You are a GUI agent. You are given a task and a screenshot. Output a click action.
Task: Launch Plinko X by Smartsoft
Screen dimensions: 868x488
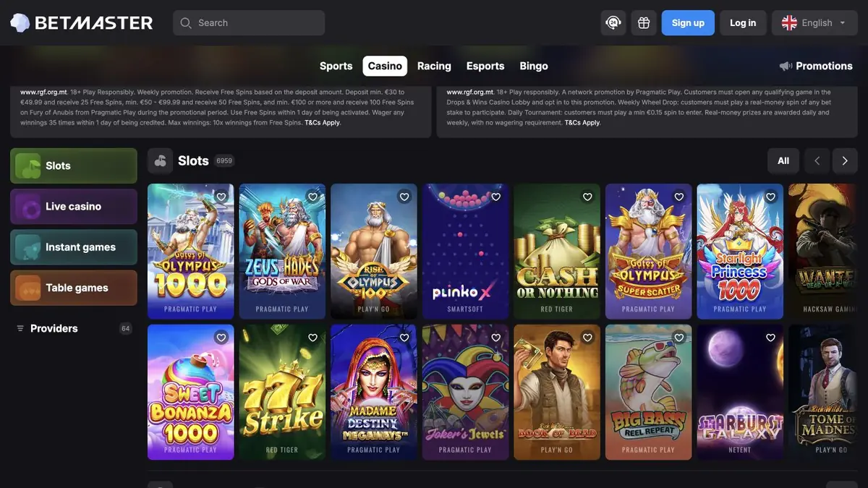(465, 252)
